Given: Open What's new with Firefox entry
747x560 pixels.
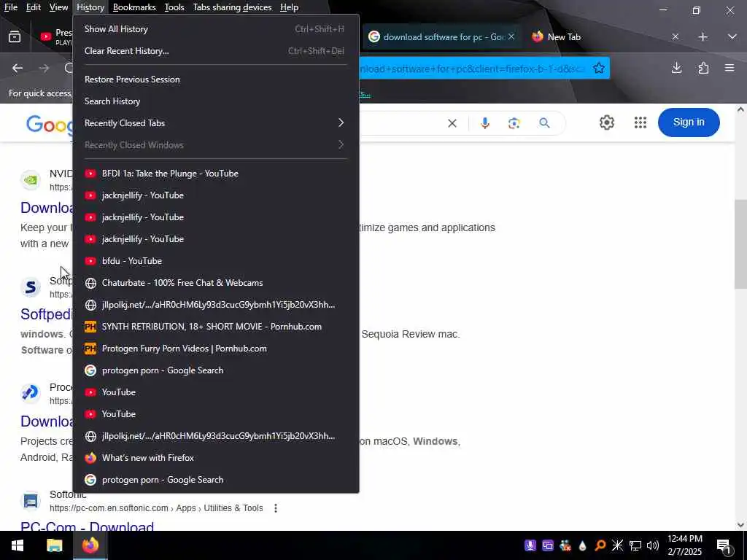Looking at the screenshot, I should pyautogui.click(x=215, y=458).
